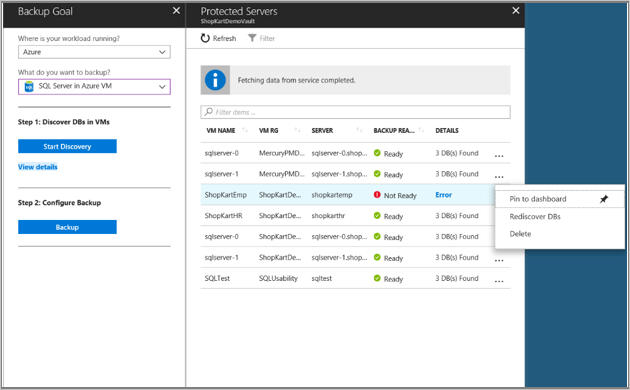Sort by the VM RG column arrows
630x390 pixels.
[x=297, y=130]
